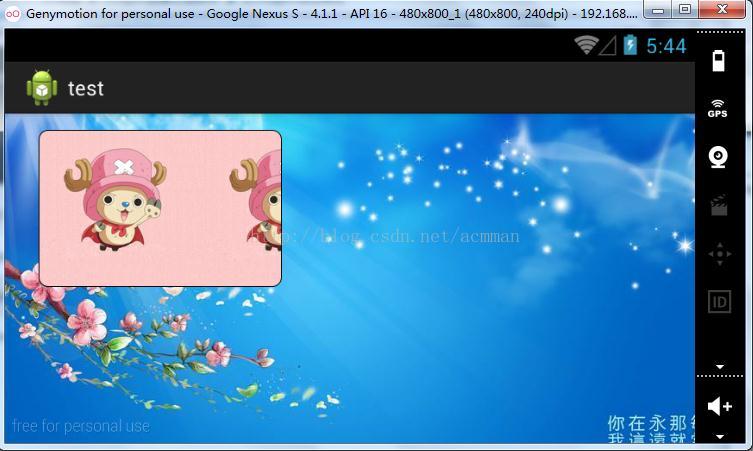This screenshot has width=753, height=451.
Task: Increase volume with the speaker plus icon
Action: click(x=719, y=406)
